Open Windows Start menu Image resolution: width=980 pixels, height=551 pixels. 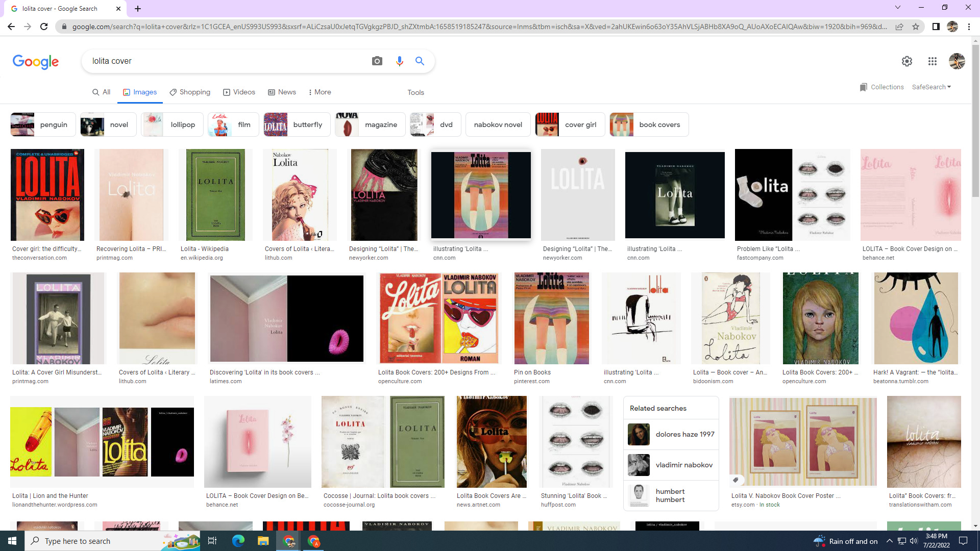(x=12, y=541)
